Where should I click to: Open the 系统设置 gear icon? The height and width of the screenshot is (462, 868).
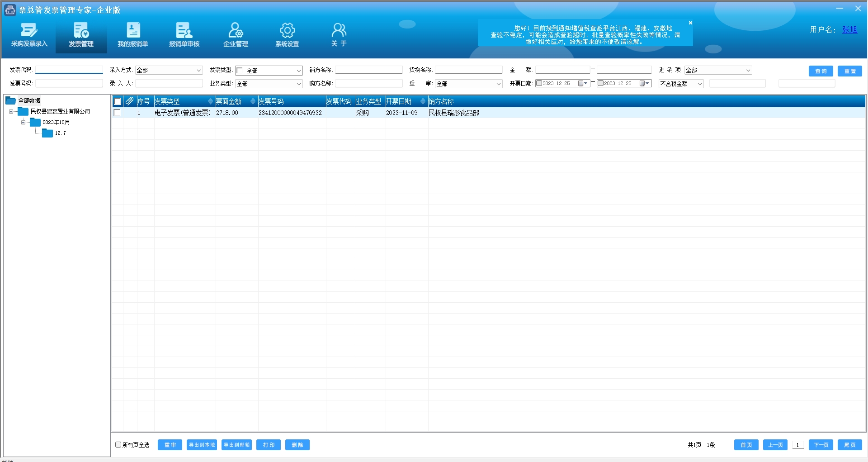pos(287,31)
